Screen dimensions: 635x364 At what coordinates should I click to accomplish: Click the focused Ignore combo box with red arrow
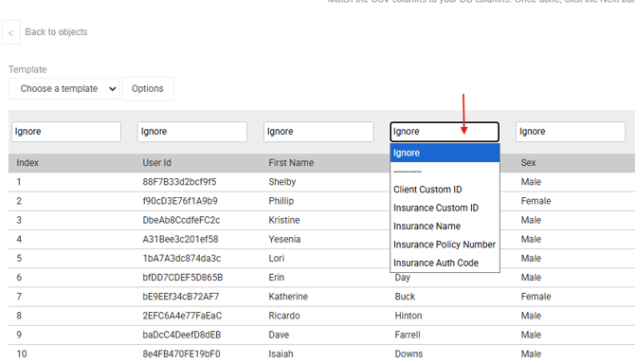click(x=444, y=132)
